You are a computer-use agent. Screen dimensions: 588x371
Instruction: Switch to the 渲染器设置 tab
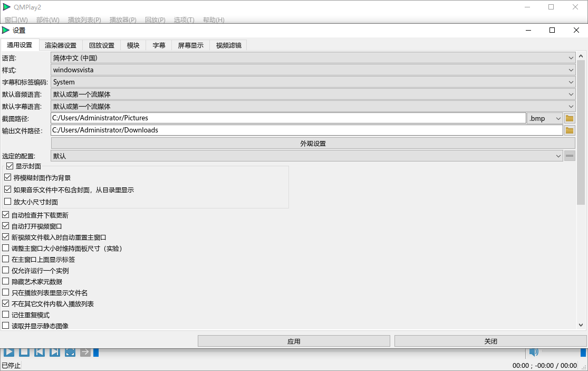(61, 45)
